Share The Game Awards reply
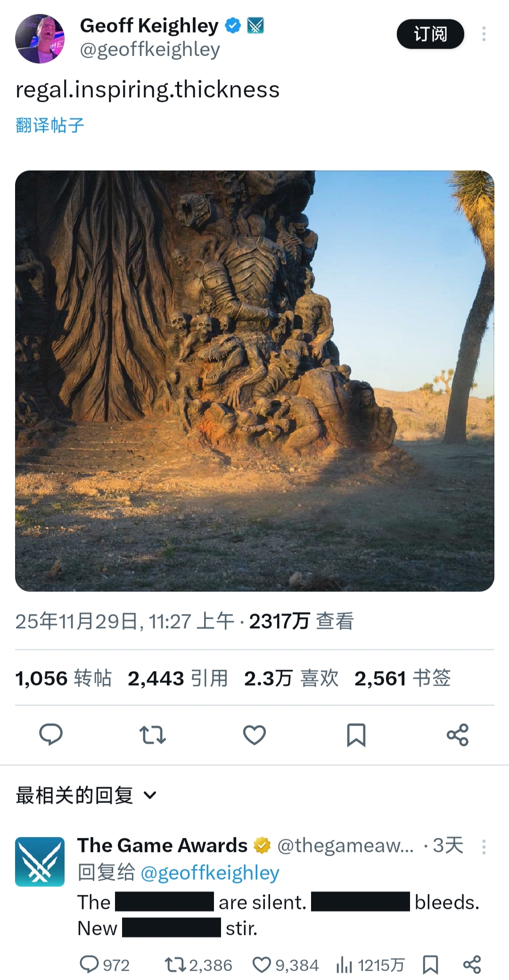 [472, 964]
